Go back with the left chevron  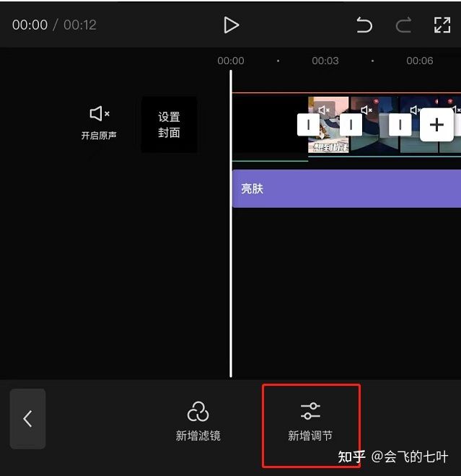tap(27, 418)
